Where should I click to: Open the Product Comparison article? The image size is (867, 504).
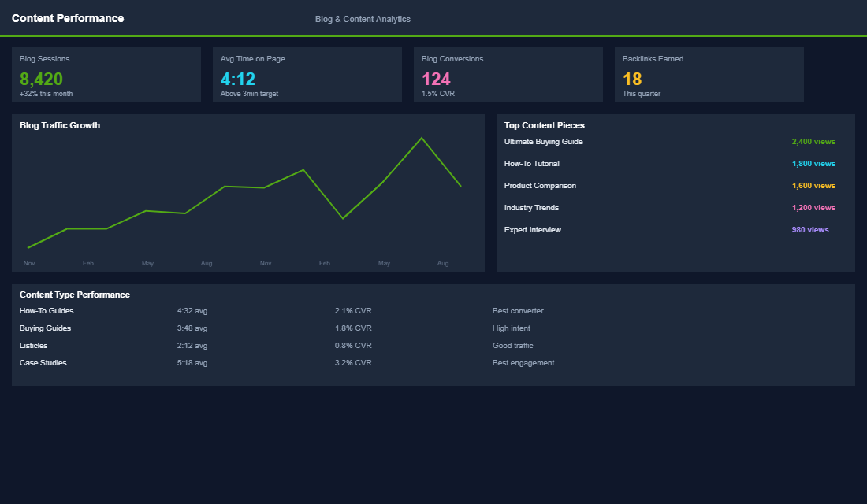pyautogui.click(x=540, y=185)
